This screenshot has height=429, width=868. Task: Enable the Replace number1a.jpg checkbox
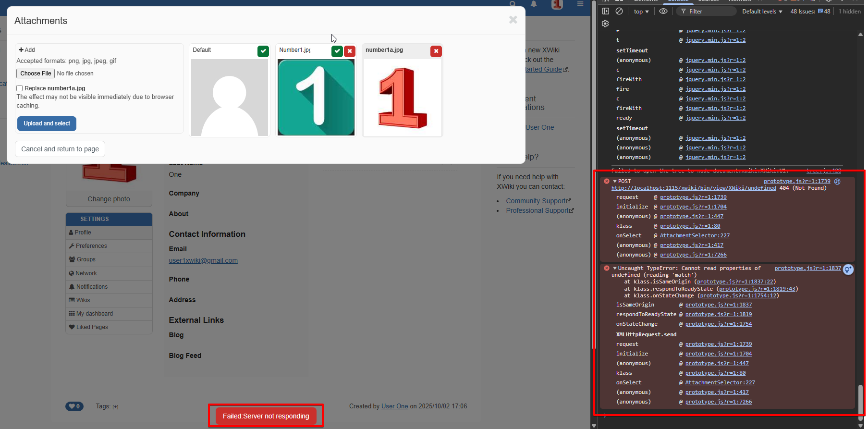click(x=20, y=88)
